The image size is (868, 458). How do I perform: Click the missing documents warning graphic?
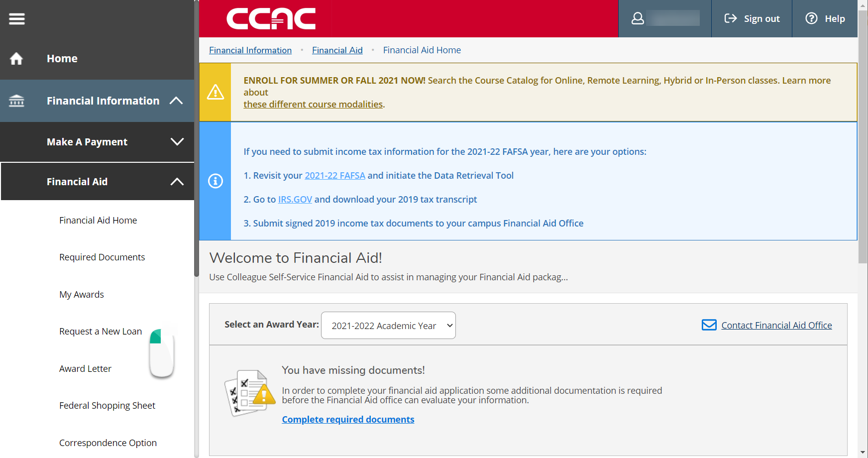tap(249, 393)
